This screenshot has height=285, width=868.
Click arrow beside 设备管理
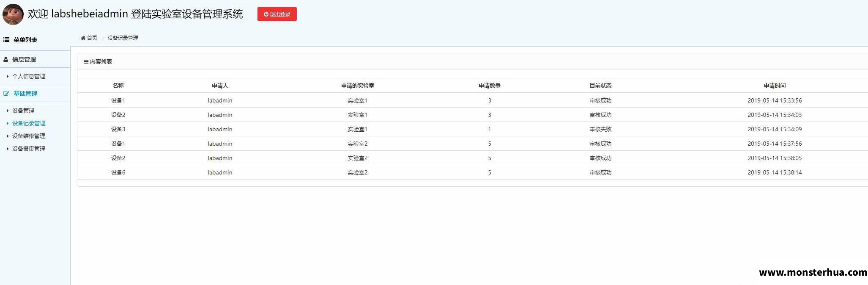click(8, 111)
